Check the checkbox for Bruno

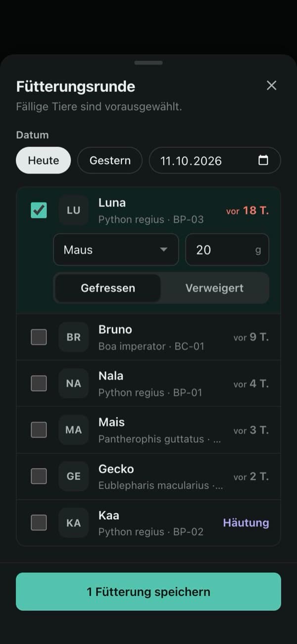39,337
